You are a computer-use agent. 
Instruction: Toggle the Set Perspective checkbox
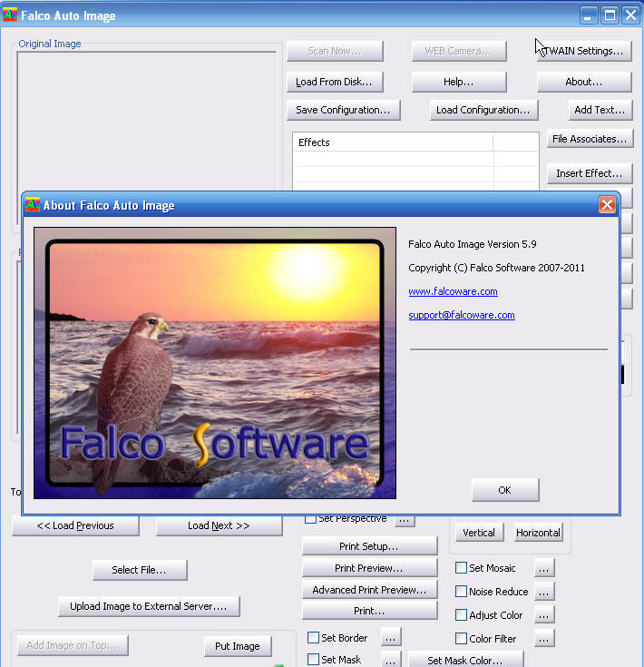pyautogui.click(x=311, y=519)
